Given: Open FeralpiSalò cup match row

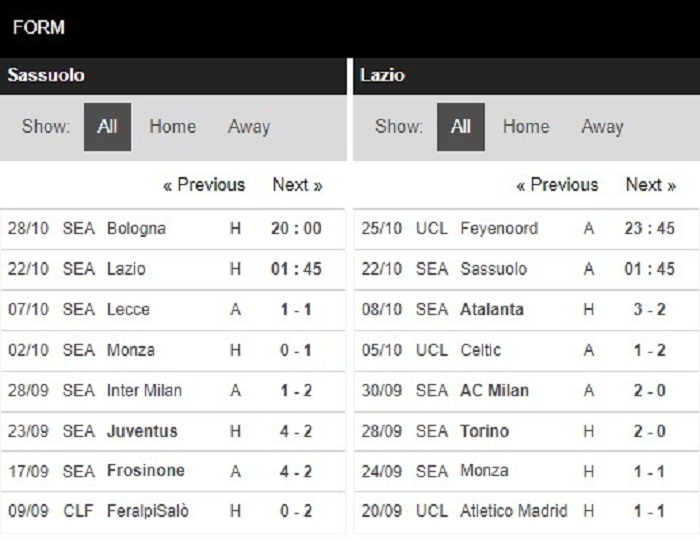Looking at the screenshot, I should pos(173,512).
